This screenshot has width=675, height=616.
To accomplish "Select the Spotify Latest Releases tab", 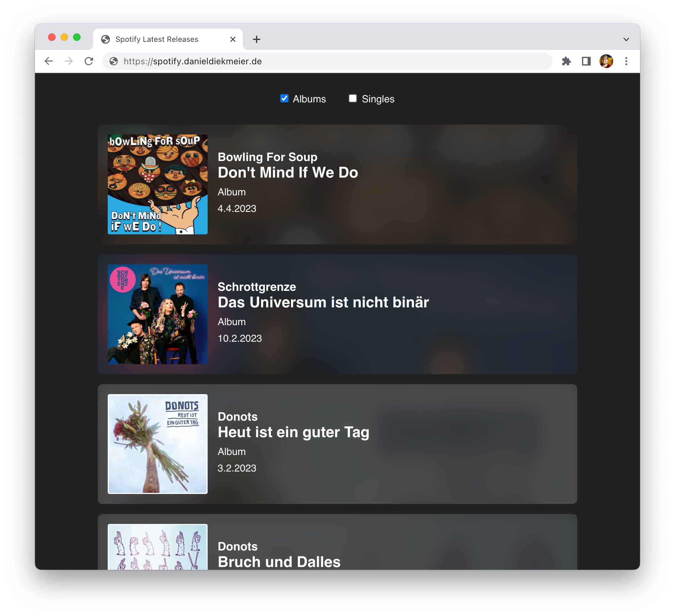I will 157,40.
